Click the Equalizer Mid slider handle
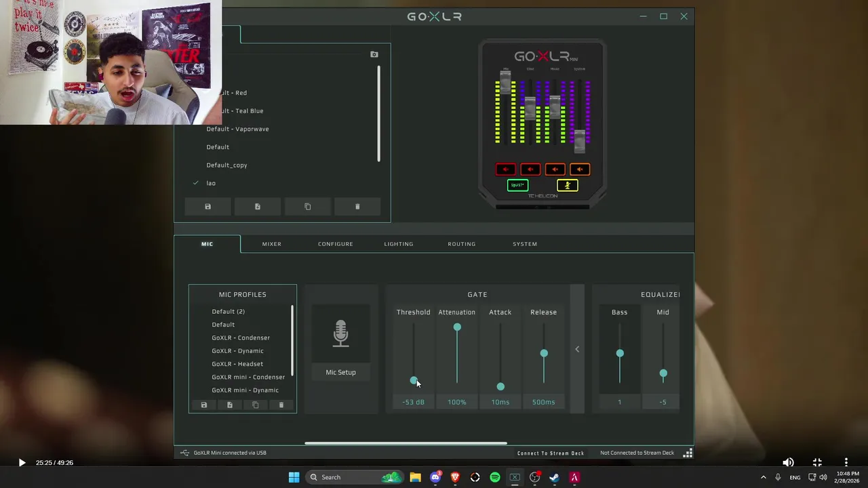The width and height of the screenshot is (868, 488). point(663,373)
